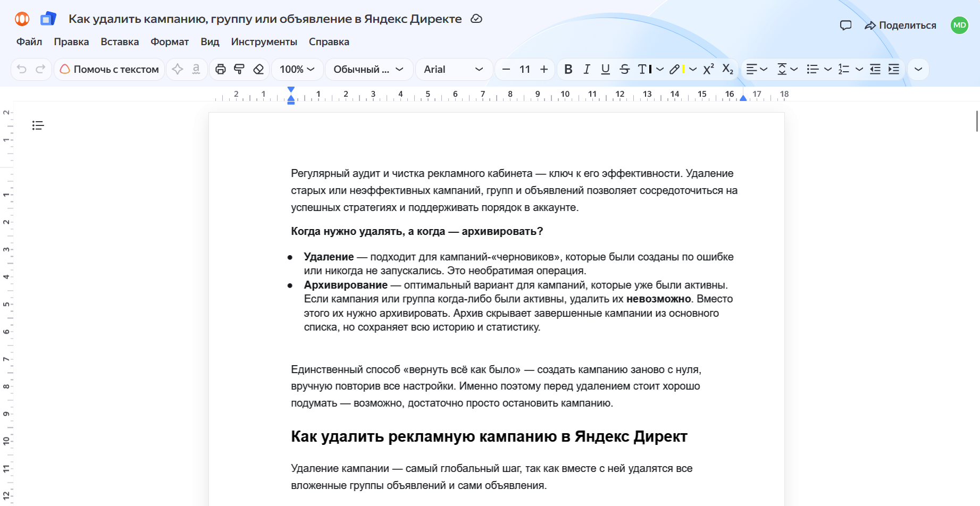980x506 pixels.
Task: Open the Arial font dropdown
Action: pos(454,69)
